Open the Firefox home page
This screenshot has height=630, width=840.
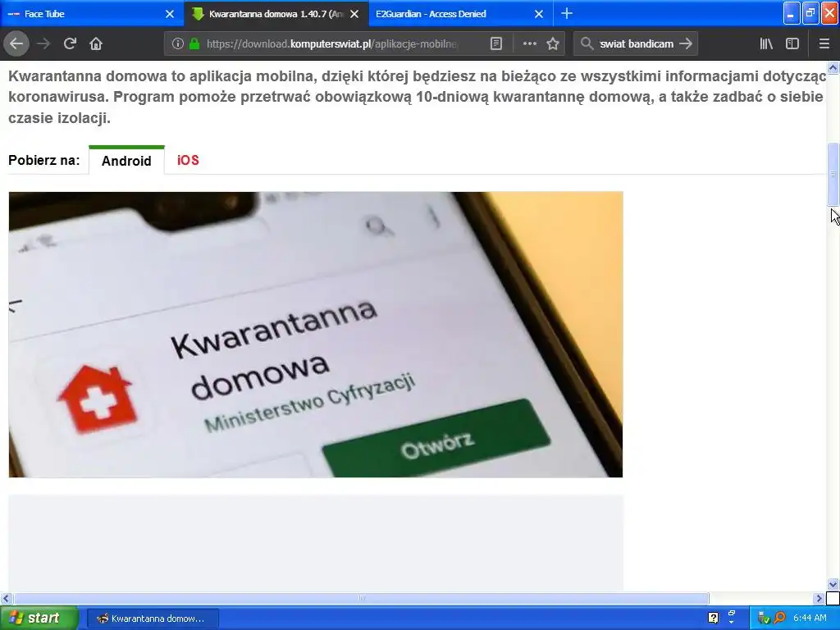[96, 44]
